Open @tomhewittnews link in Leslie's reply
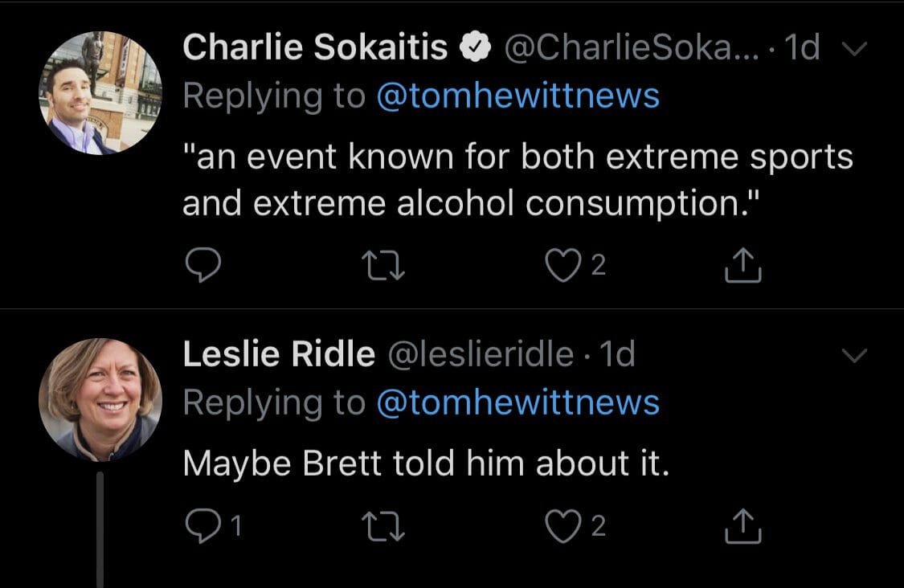The image size is (904, 588). [517, 402]
